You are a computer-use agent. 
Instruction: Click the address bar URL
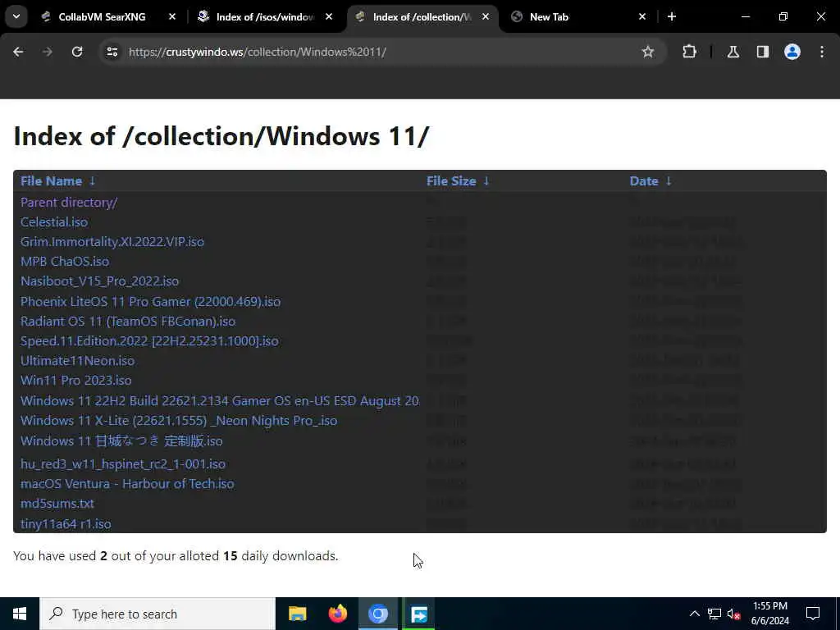[x=257, y=52]
